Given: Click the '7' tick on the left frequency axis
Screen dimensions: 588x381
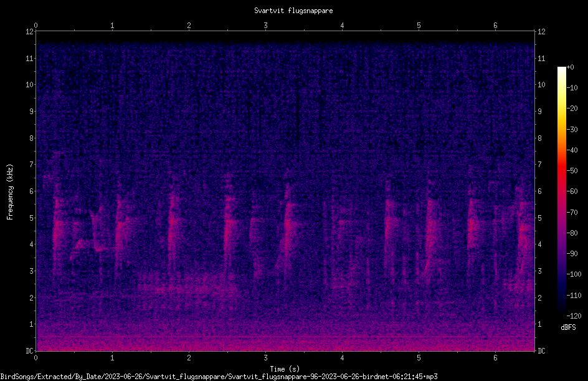Looking at the screenshot, I should click(x=32, y=165).
